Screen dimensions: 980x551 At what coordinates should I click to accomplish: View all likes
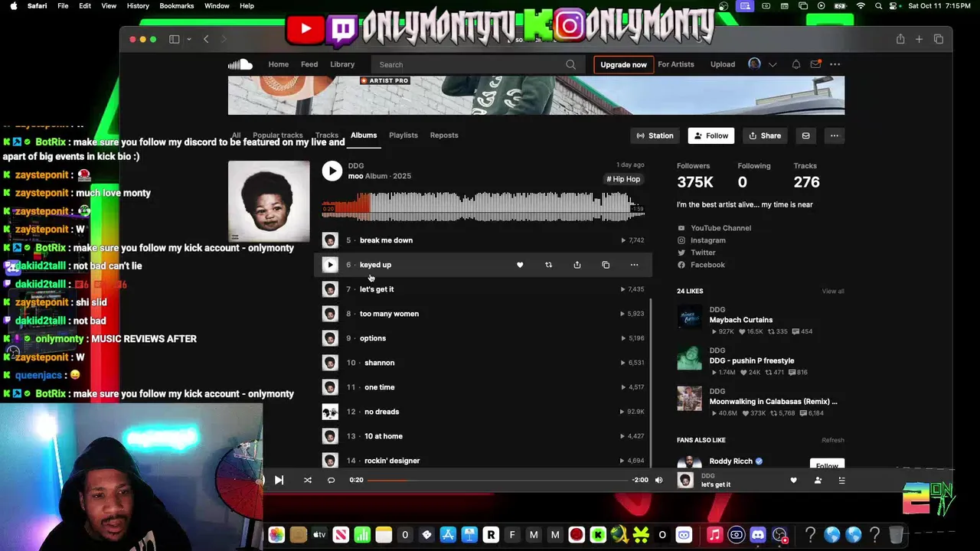(x=833, y=291)
